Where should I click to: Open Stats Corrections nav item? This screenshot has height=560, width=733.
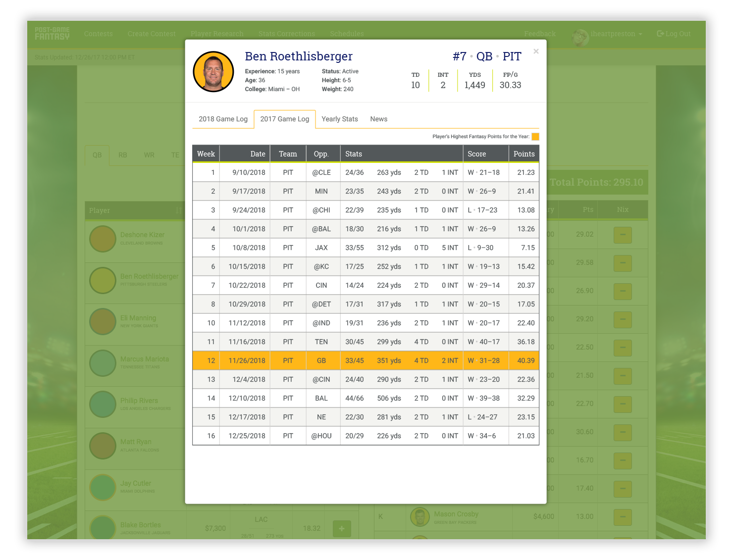[x=287, y=34]
